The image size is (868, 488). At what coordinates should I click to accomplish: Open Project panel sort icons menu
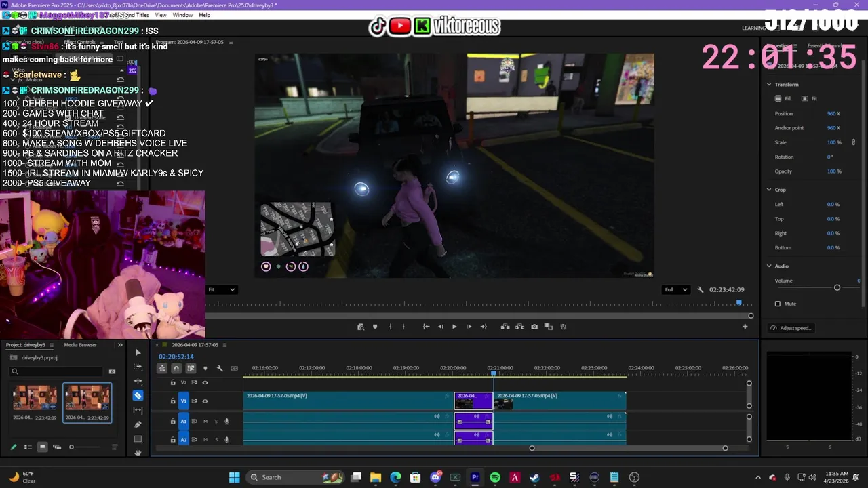click(x=115, y=447)
